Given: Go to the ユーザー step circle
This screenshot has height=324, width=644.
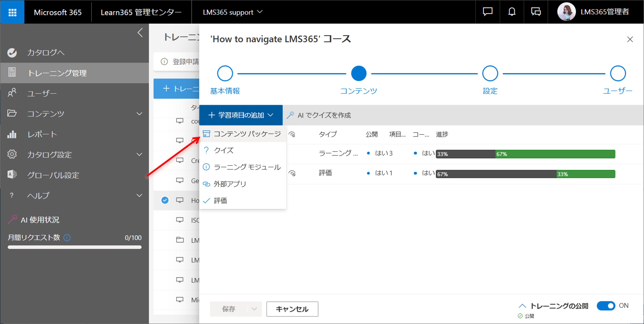Looking at the screenshot, I should pos(618,73).
